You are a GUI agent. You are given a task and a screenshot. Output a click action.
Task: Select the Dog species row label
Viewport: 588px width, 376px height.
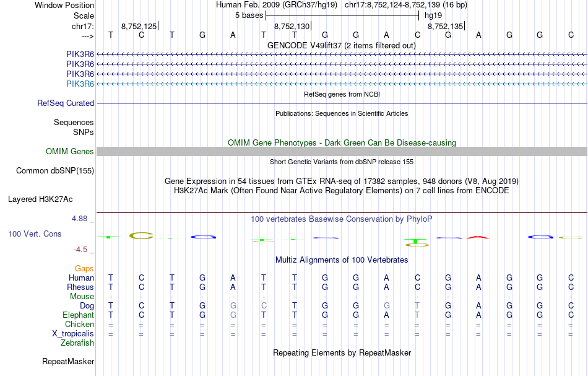87,306
